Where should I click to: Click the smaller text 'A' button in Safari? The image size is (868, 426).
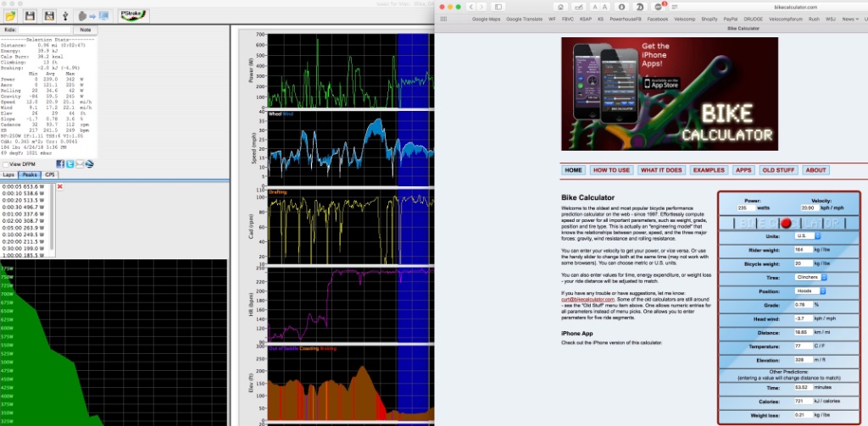(x=594, y=7)
